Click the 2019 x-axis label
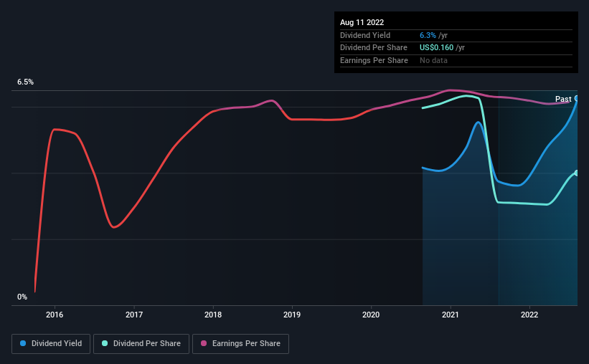Viewport: 589px width, 364px height. (x=292, y=315)
